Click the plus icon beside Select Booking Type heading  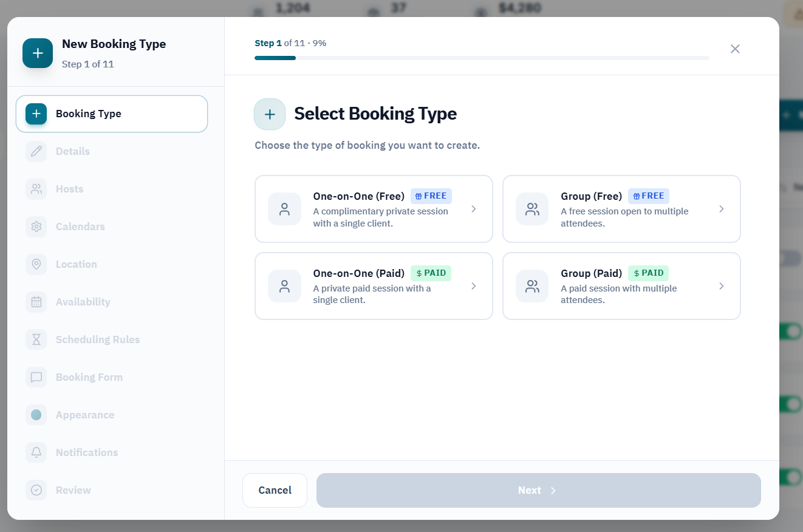(270, 114)
